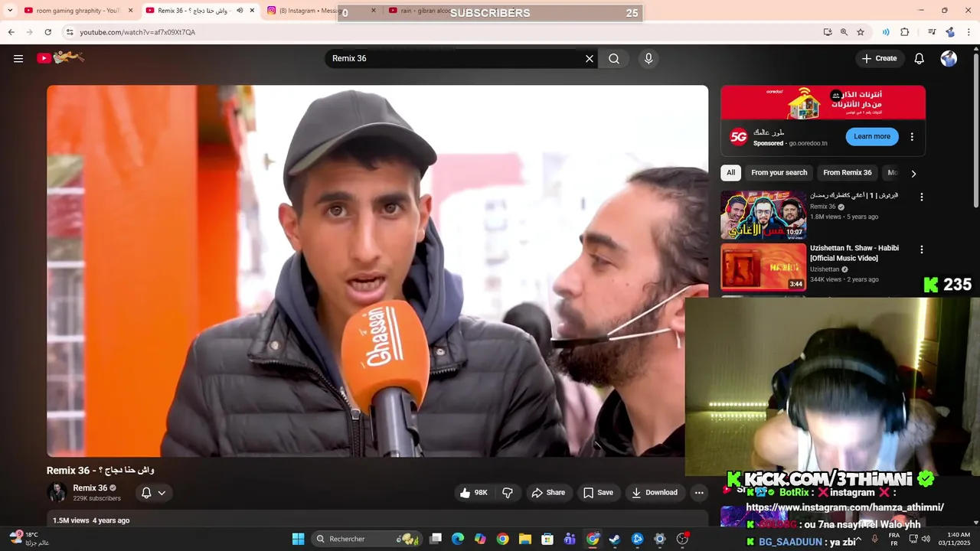
Task: Save the video to a playlist
Action: click(x=598, y=493)
